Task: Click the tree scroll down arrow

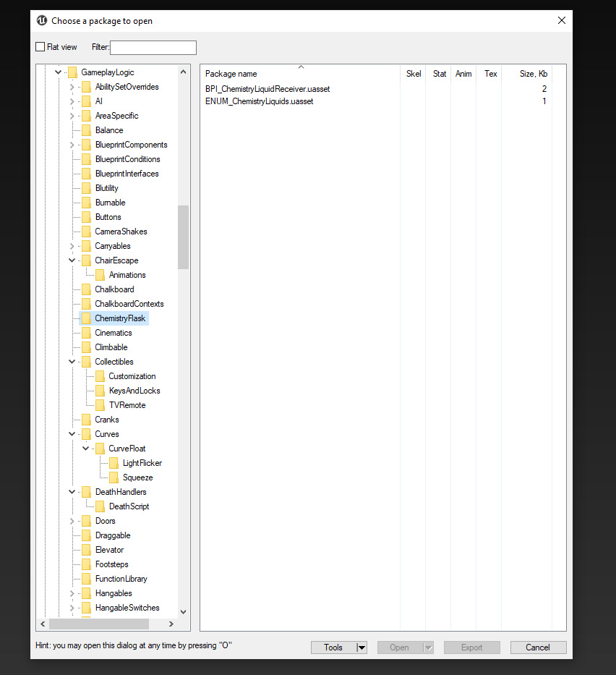Action: point(183,612)
